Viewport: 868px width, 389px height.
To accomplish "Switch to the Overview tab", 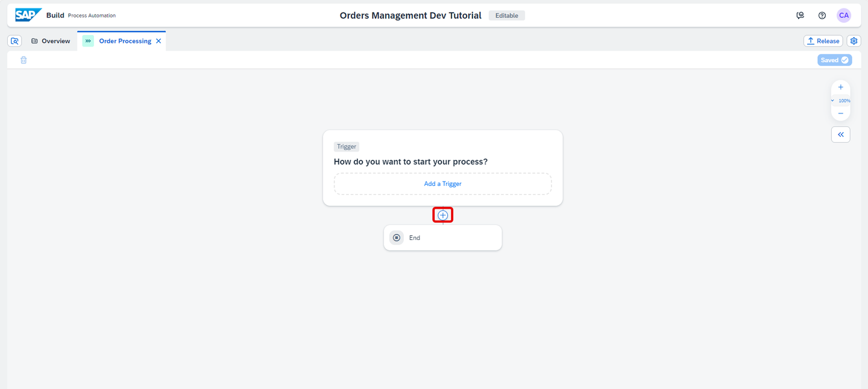I will pyautogui.click(x=51, y=41).
